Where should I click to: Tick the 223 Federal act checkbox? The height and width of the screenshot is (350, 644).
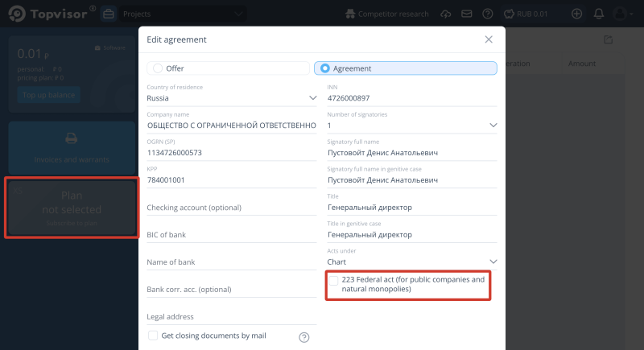point(333,280)
